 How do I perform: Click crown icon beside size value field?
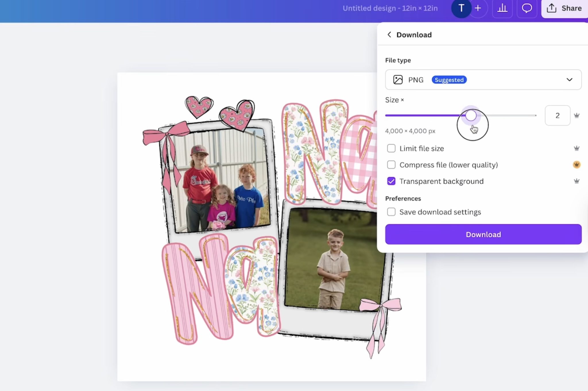point(576,116)
